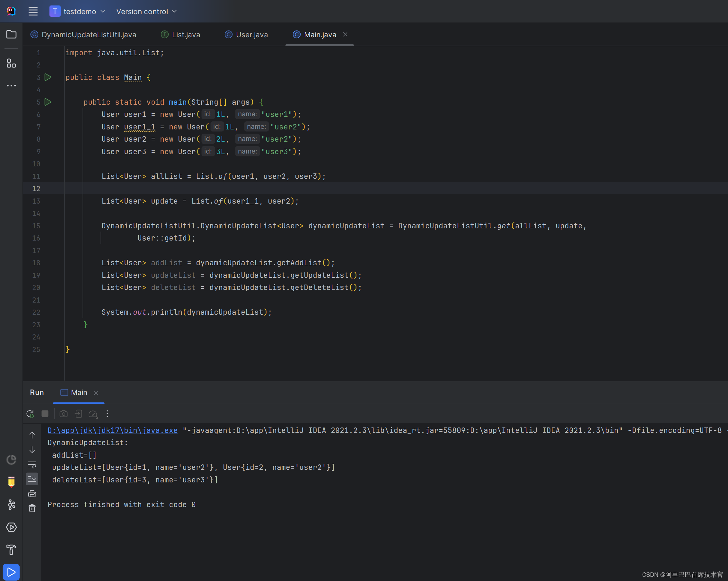Click the thread dump camera icon
This screenshot has height=581, width=728.
pos(64,414)
